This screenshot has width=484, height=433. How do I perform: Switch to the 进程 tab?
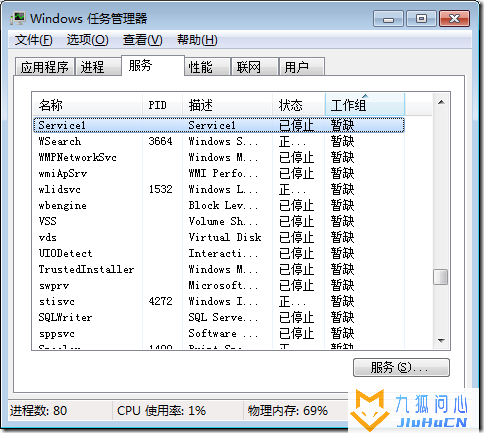pyautogui.click(x=98, y=67)
